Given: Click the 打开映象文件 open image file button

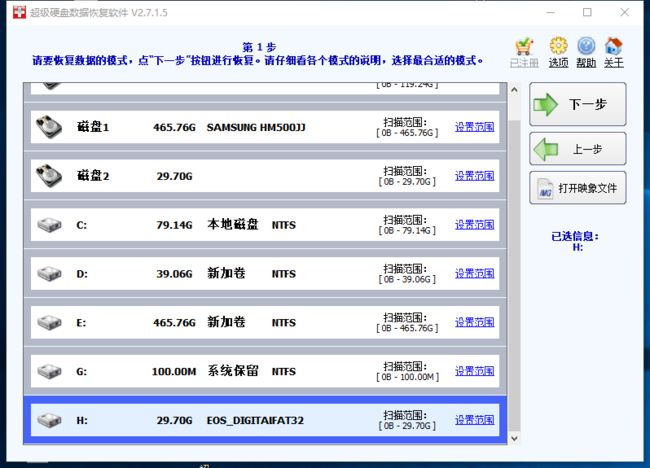Looking at the screenshot, I should (x=577, y=188).
